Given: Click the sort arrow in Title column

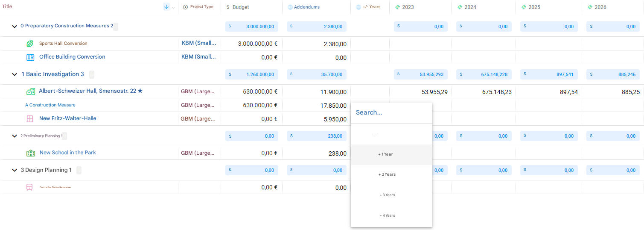Looking at the screenshot, I should pyautogui.click(x=166, y=7).
